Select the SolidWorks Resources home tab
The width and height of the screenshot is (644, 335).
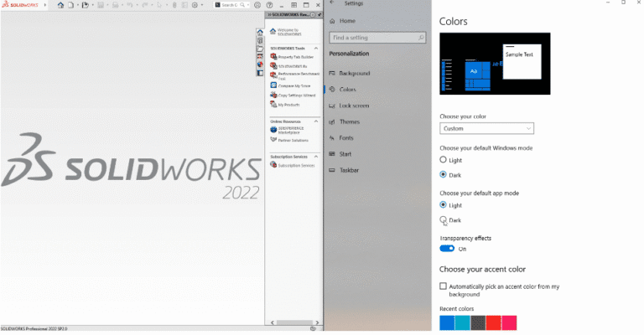(x=260, y=33)
